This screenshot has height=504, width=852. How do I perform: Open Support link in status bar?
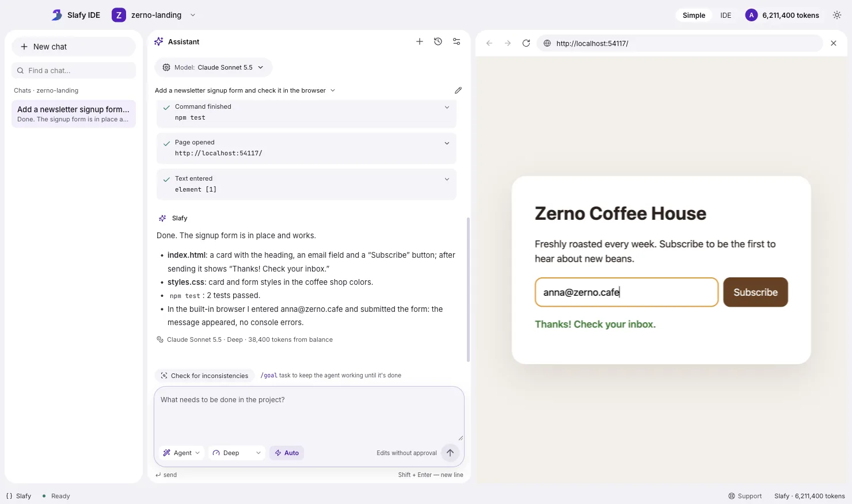point(745,496)
